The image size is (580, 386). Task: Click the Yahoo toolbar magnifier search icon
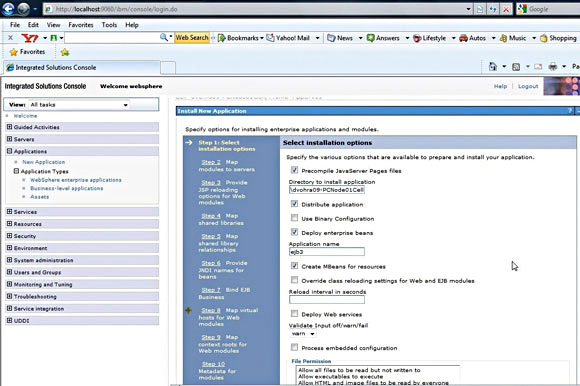pos(163,37)
